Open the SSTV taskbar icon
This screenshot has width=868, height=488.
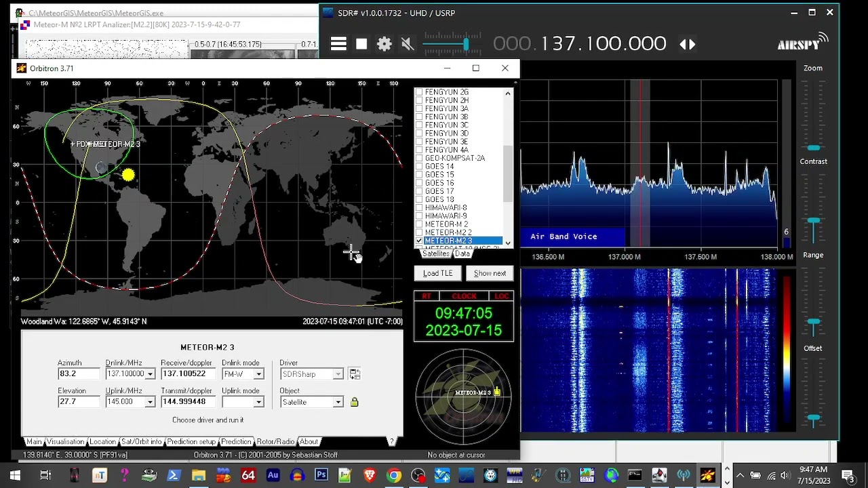coord(587,475)
